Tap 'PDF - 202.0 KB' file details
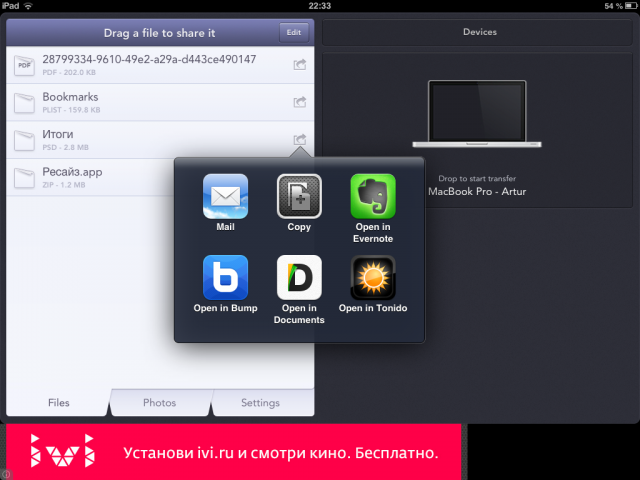 (x=69, y=73)
